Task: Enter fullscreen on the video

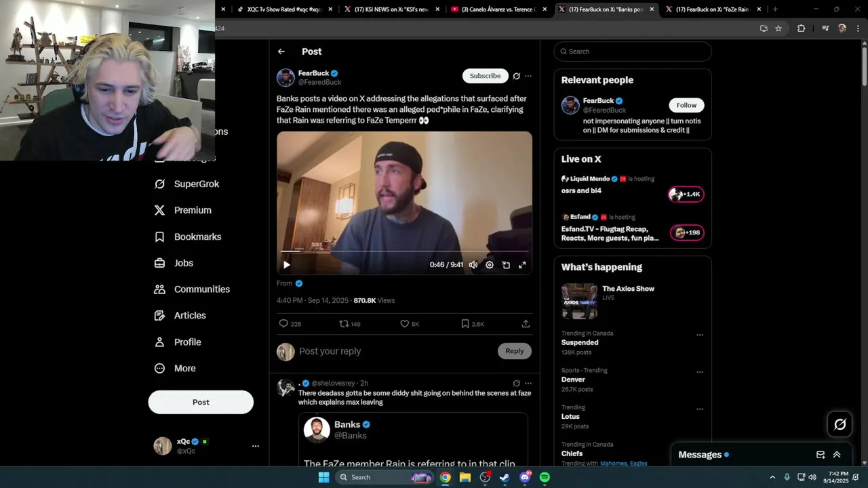Action: (522, 265)
